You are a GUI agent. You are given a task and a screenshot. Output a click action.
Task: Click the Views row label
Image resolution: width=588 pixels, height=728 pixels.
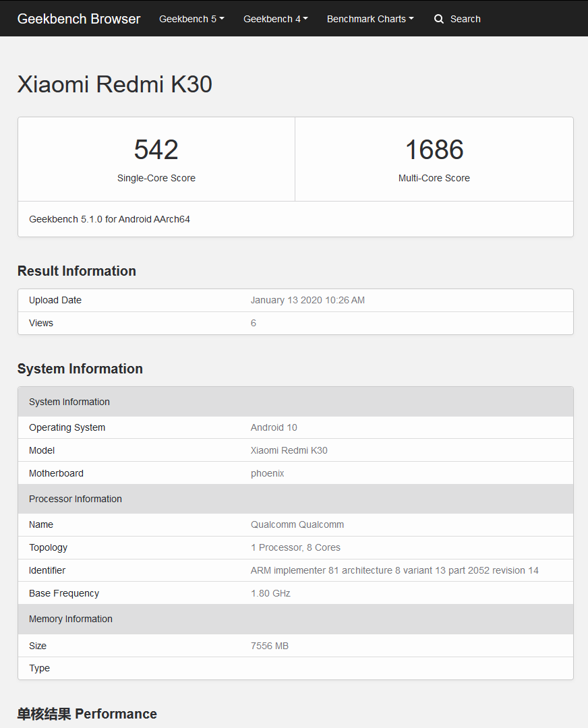pyautogui.click(x=41, y=323)
